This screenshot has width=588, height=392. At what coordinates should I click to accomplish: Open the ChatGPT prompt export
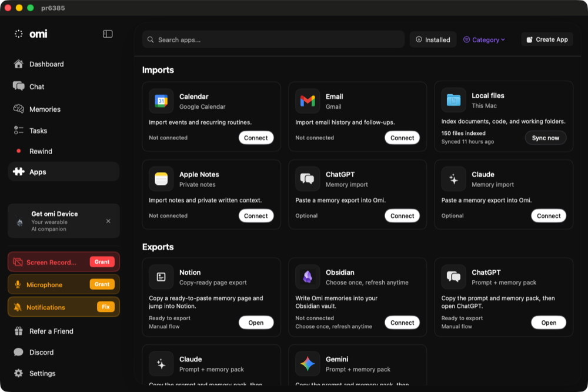point(549,323)
